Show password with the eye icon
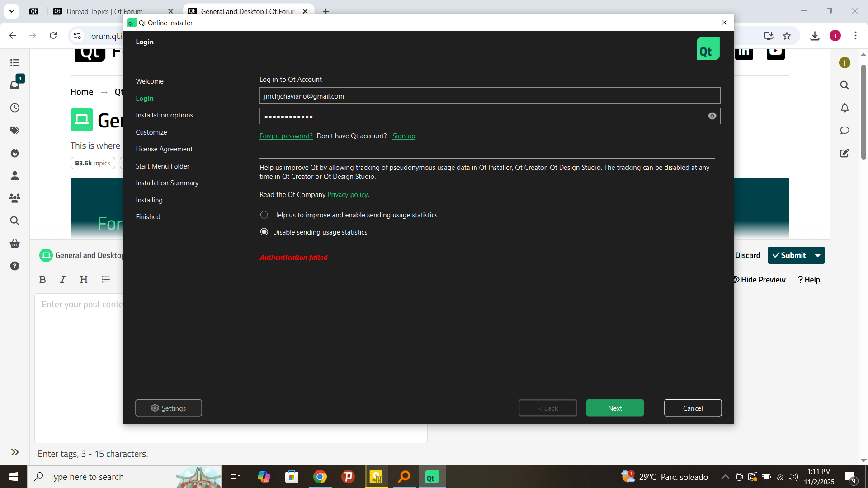 tap(712, 116)
